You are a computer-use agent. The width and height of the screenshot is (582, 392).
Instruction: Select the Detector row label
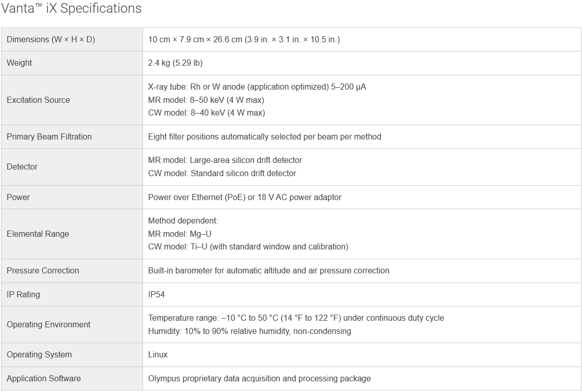(x=22, y=167)
